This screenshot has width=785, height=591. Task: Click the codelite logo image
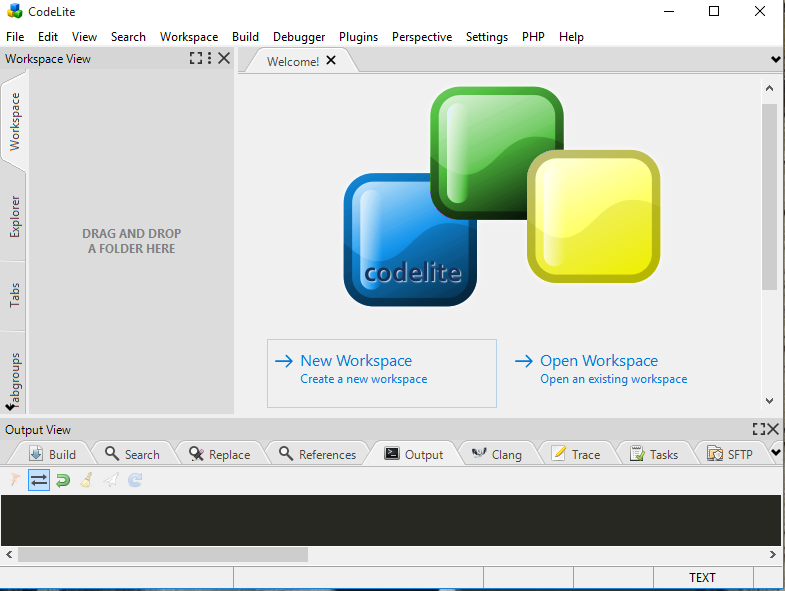click(502, 196)
